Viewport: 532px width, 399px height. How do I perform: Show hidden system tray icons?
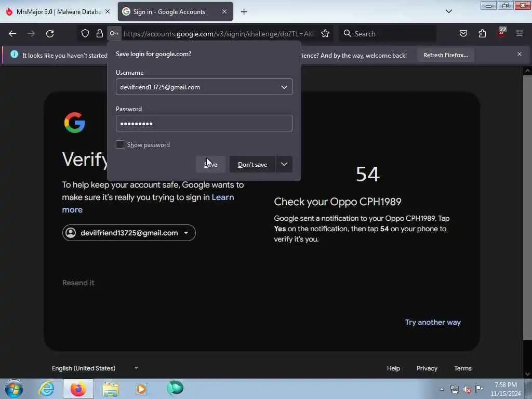(442, 390)
